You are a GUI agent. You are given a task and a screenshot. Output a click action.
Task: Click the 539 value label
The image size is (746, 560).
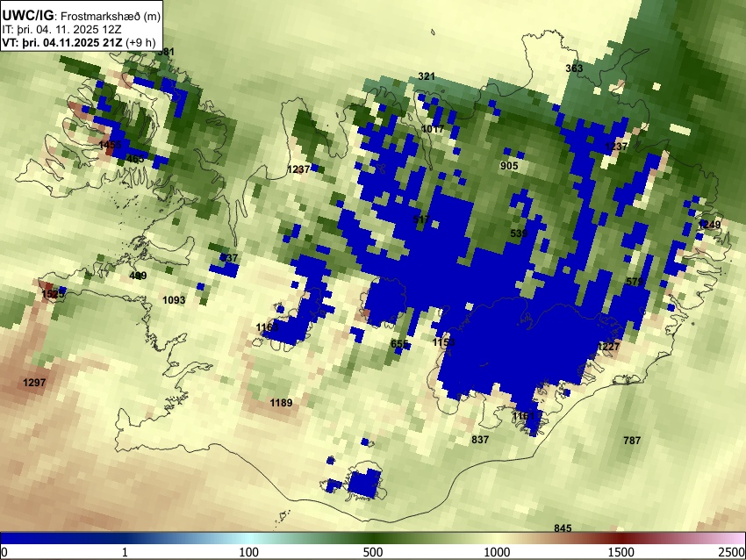pyautogui.click(x=519, y=233)
